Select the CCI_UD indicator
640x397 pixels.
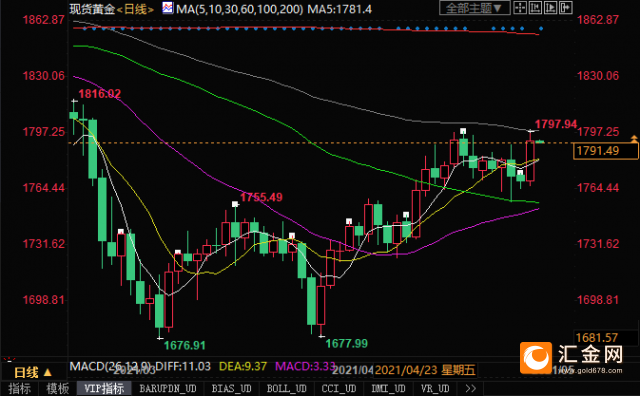click(x=339, y=388)
